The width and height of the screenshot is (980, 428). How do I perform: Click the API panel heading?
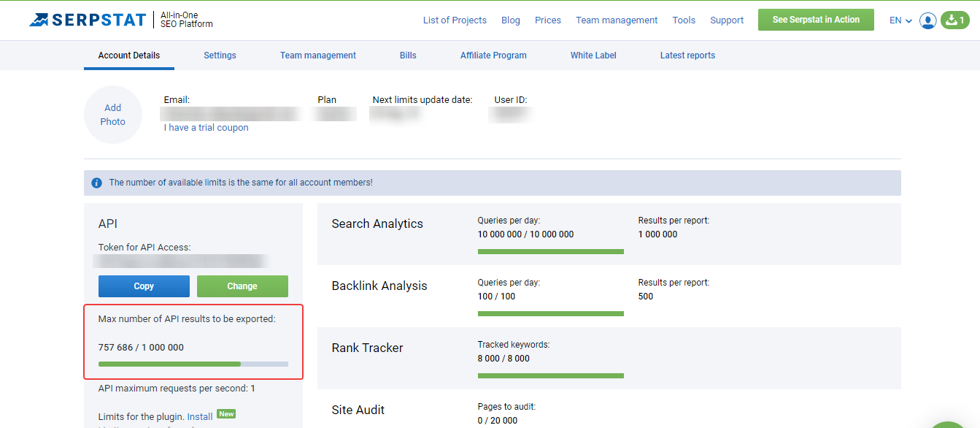pos(108,223)
